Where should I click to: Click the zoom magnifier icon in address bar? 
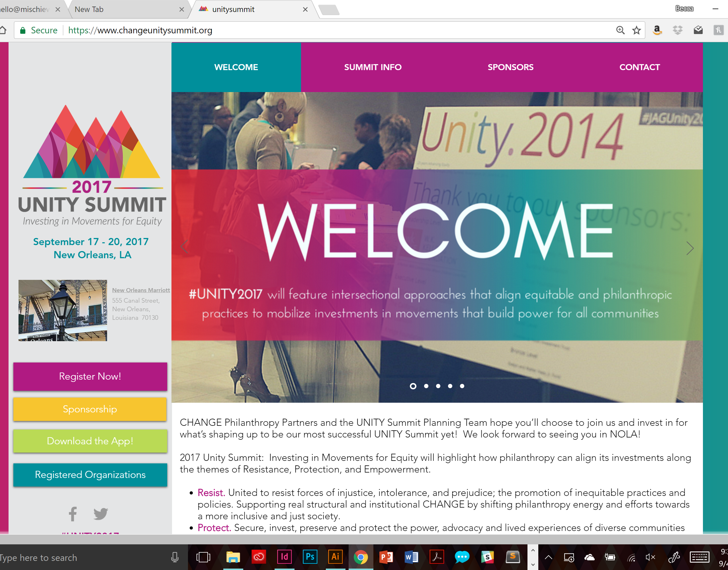click(620, 30)
